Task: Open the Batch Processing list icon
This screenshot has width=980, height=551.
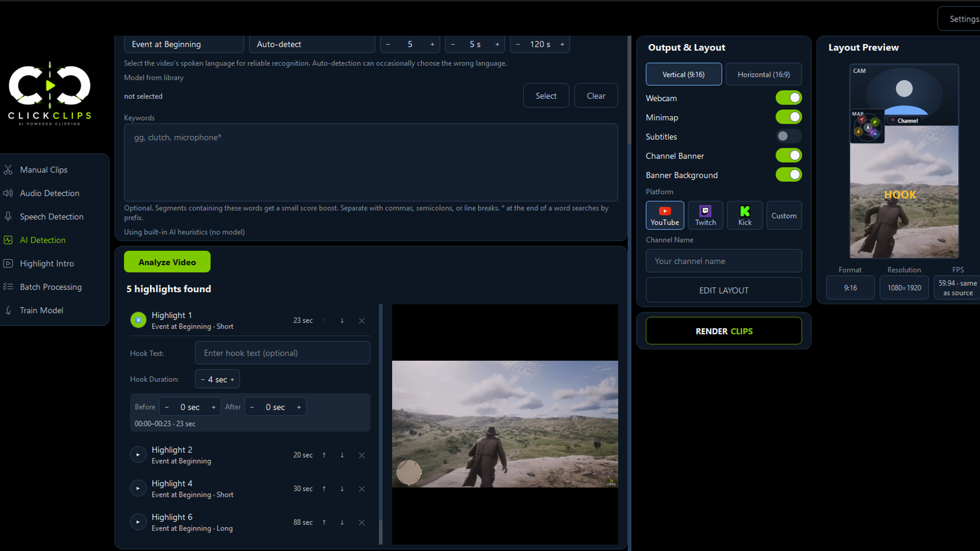Action: click(x=8, y=287)
